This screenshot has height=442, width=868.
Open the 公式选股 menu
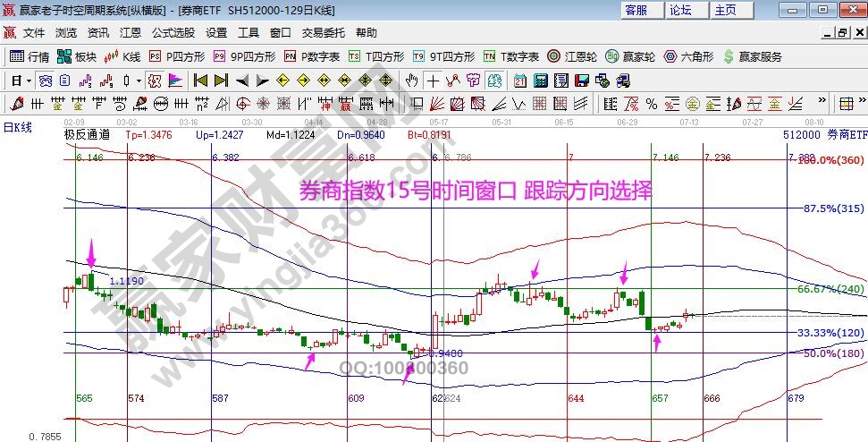pos(173,33)
